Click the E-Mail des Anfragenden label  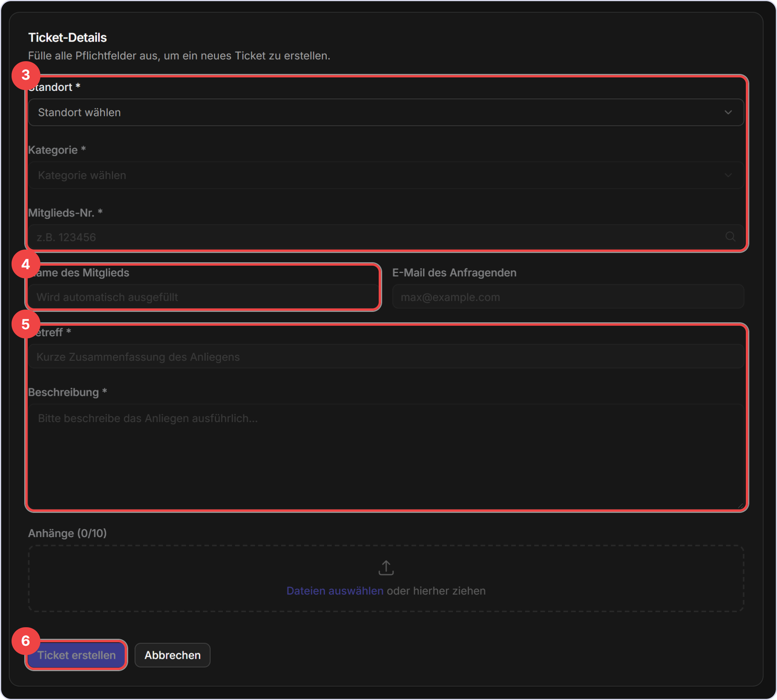(x=454, y=272)
